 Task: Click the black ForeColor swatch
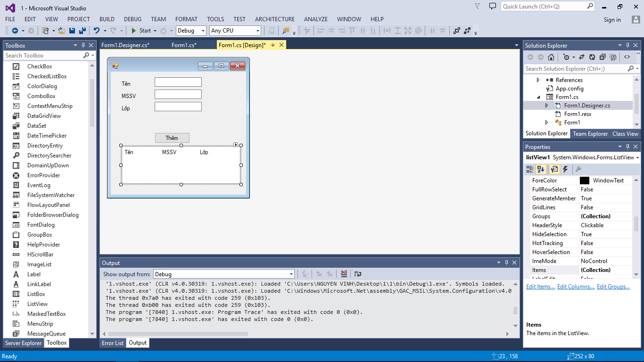click(x=584, y=181)
